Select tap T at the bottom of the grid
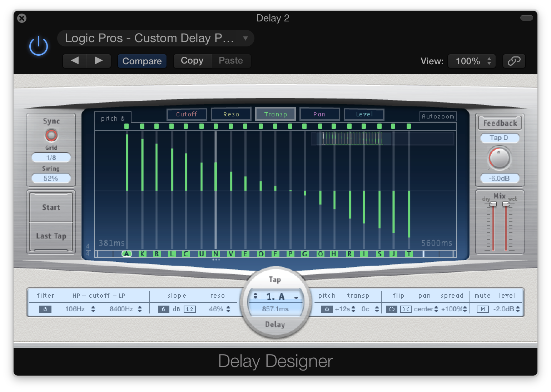551x392 pixels. [x=408, y=254]
